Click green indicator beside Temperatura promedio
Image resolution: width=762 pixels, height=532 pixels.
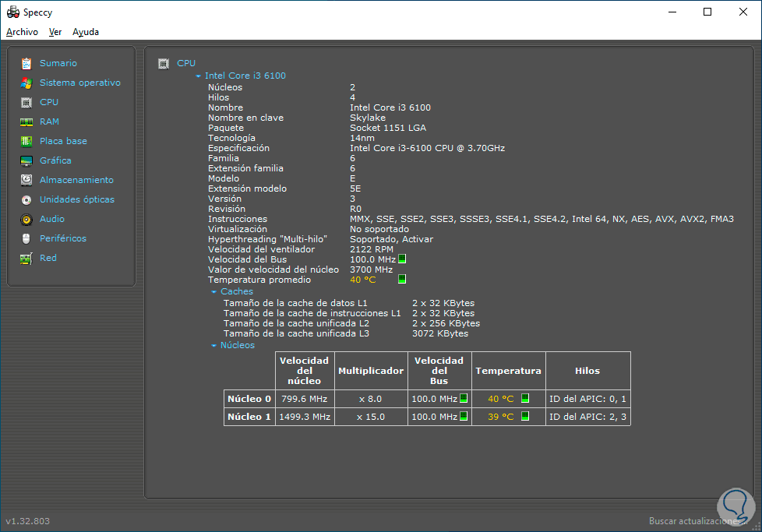point(402,279)
